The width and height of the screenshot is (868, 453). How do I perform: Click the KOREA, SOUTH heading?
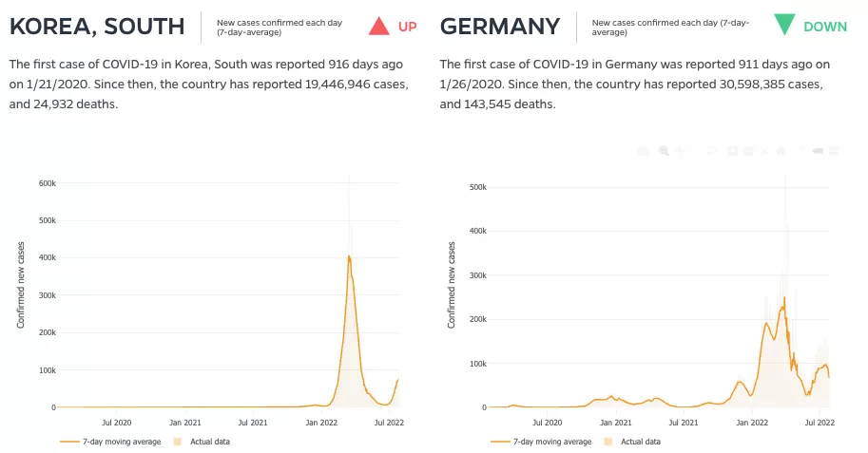point(97,27)
